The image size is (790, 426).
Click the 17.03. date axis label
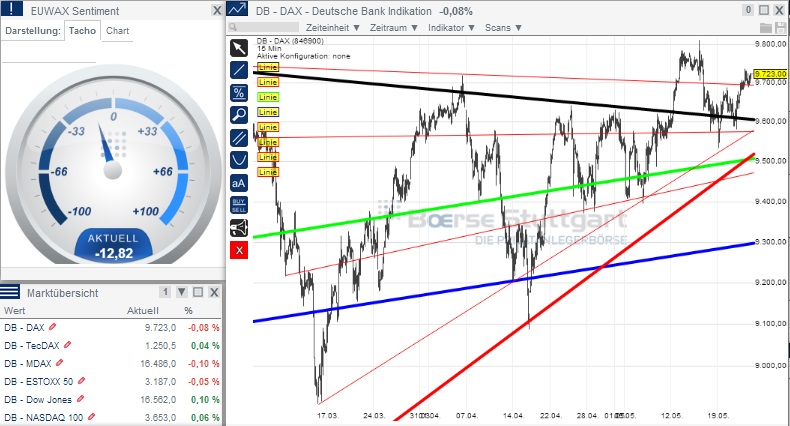click(x=327, y=415)
